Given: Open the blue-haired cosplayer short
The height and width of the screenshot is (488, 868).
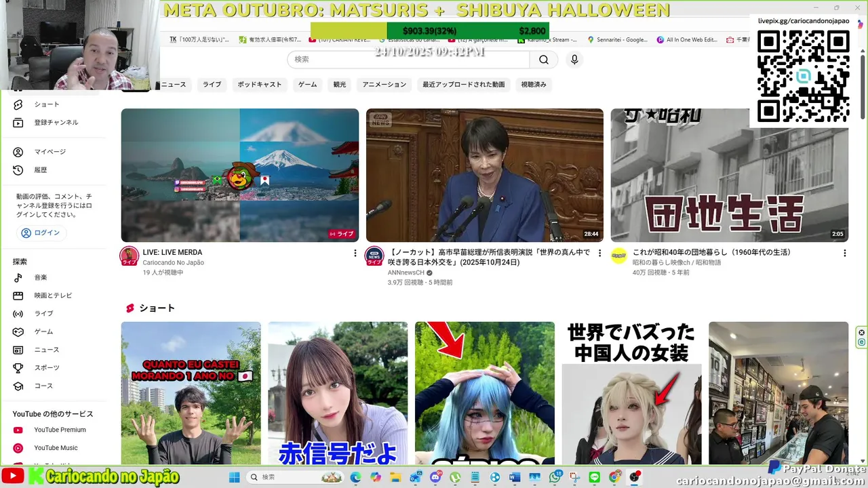Looking at the screenshot, I should [x=485, y=393].
